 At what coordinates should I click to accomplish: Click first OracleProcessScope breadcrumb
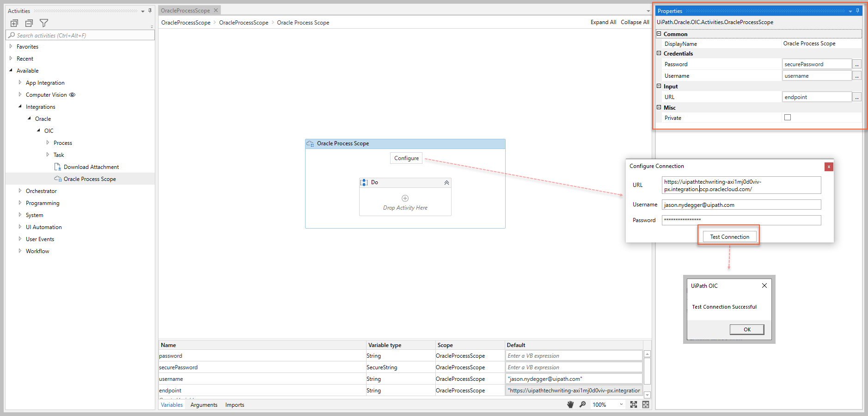(186, 23)
